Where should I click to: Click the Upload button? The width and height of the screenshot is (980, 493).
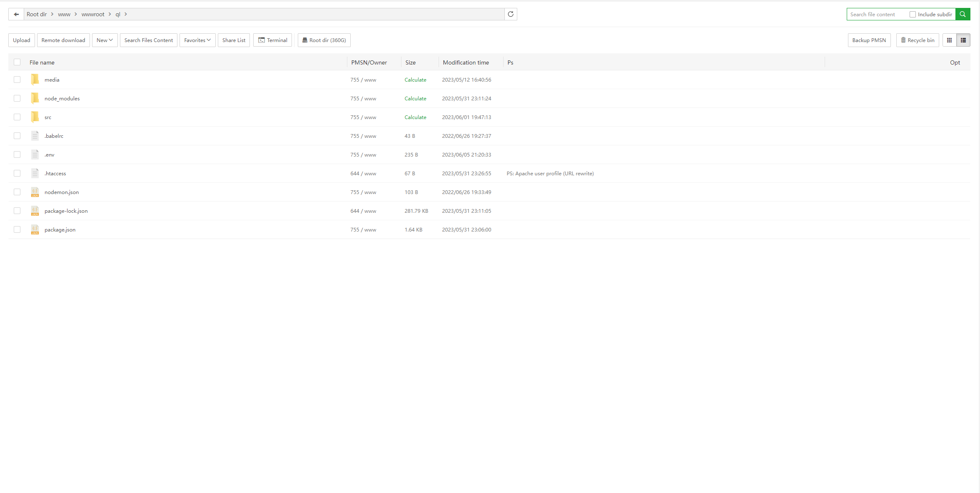(22, 40)
